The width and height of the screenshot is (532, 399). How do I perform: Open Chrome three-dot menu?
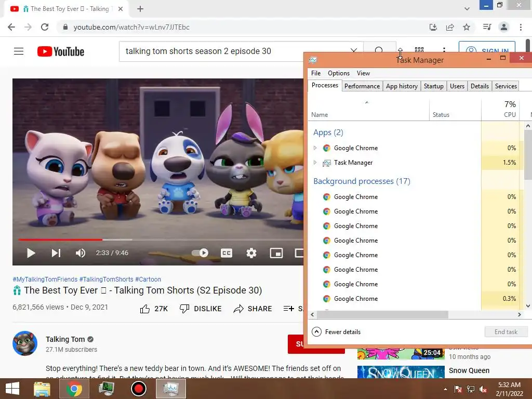(521, 27)
